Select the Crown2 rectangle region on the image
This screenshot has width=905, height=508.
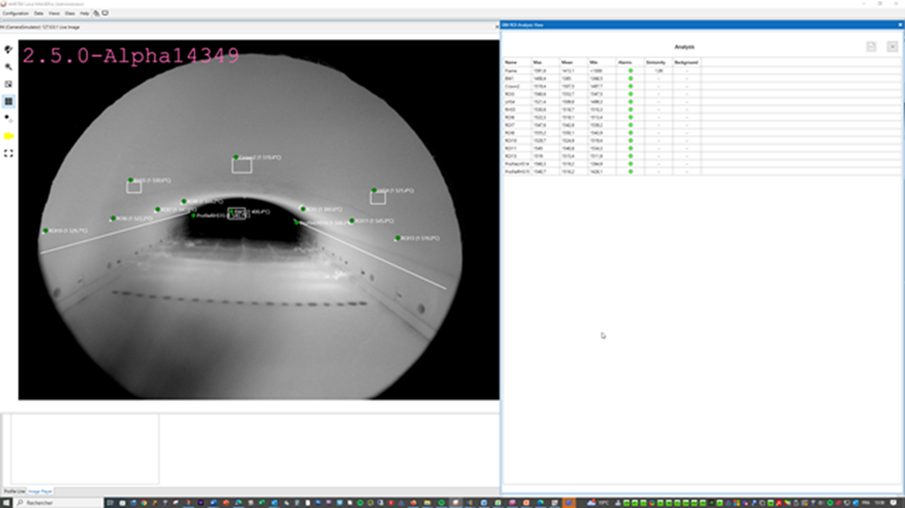click(242, 166)
